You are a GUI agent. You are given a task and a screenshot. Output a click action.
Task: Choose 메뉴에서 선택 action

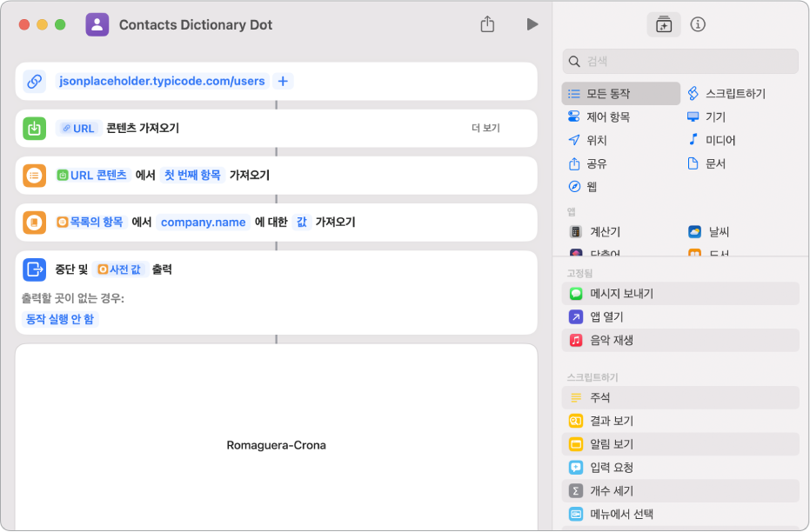coord(680,515)
